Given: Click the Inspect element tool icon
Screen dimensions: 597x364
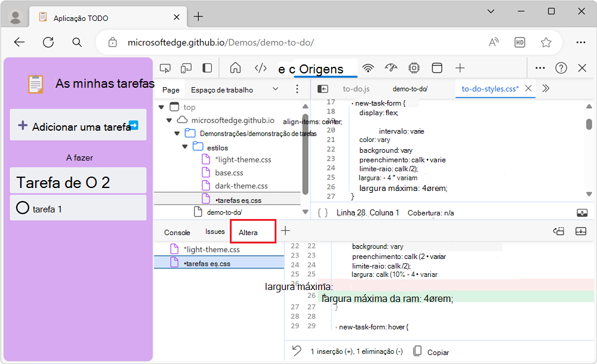Looking at the screenshot, I should [166, 68].
